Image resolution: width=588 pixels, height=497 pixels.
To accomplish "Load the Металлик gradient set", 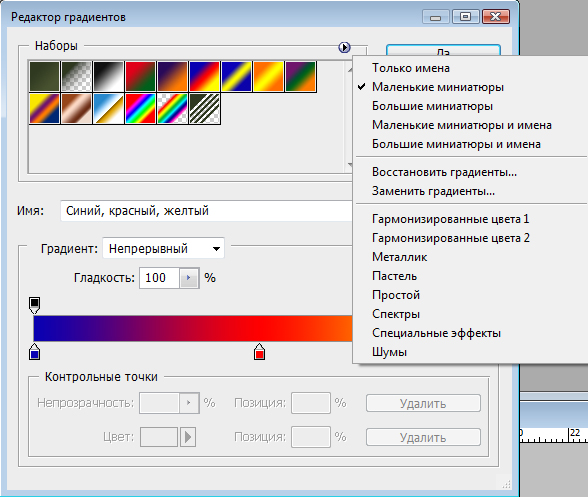I will pos(399,257).
